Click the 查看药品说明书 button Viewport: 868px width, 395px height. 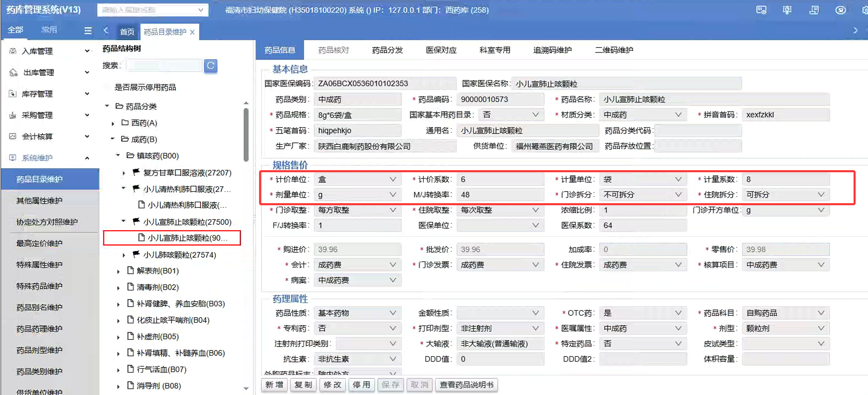[x=466, y=385]
